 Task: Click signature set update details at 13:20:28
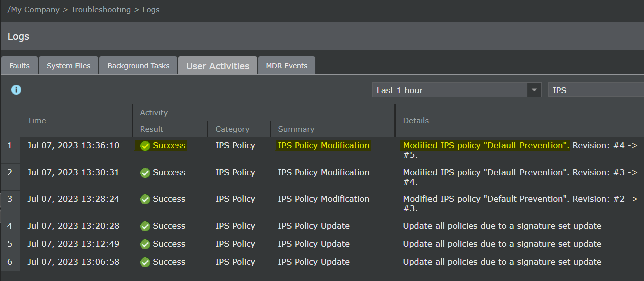pyautogui.click(x=502, y=226)
